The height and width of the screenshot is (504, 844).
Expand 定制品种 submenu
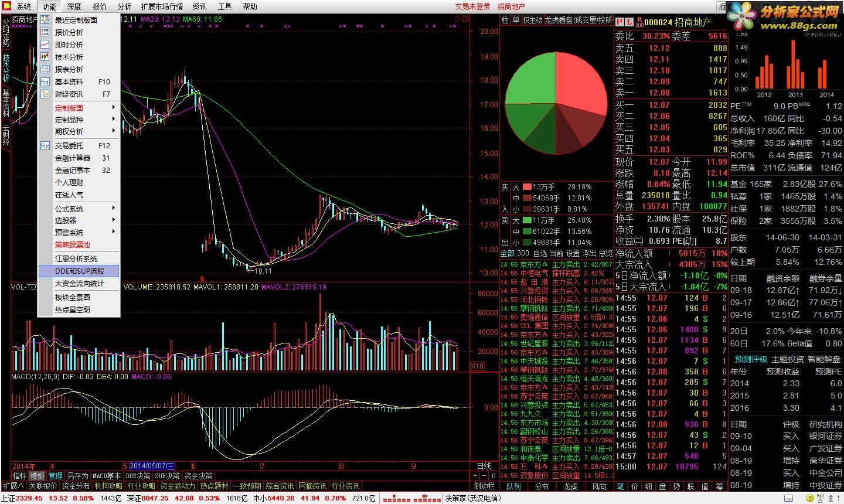coord(79,120)
